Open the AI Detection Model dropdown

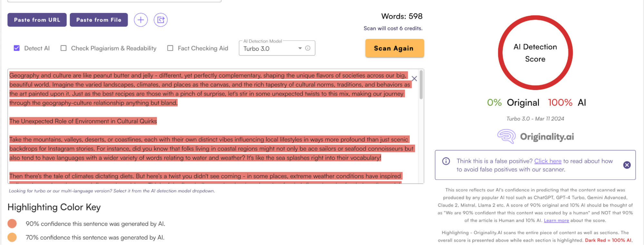[x=277, y=48]
